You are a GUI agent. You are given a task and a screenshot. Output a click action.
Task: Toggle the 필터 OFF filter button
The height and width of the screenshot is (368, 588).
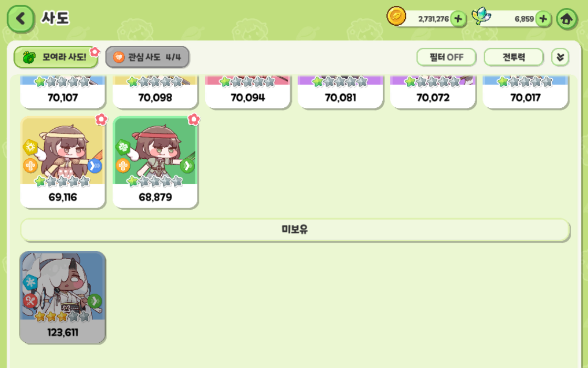coord(446,57)
